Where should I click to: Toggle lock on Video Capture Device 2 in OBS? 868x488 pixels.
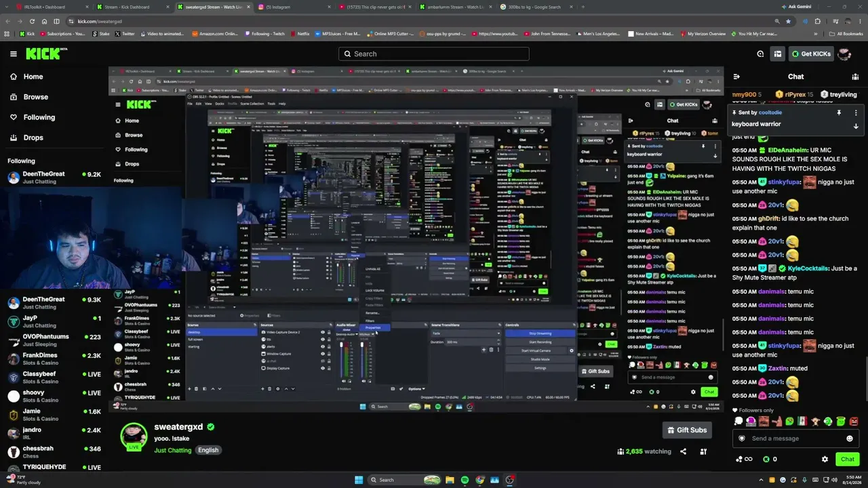coord(329,332)
